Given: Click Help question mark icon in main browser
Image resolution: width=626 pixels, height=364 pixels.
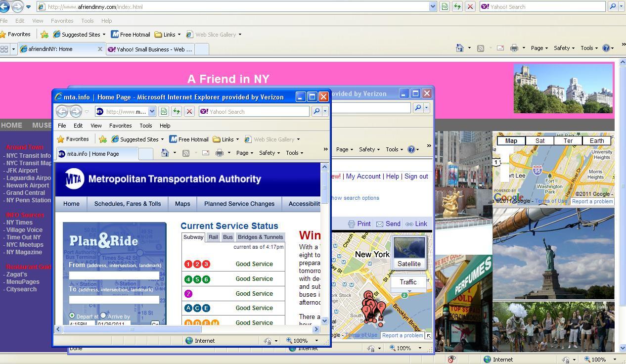Looking at the screenshot, I should pos(606,48).
